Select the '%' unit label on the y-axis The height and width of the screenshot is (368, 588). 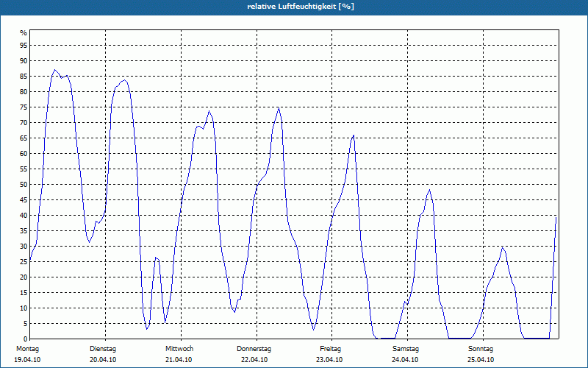tap(24, 33)
